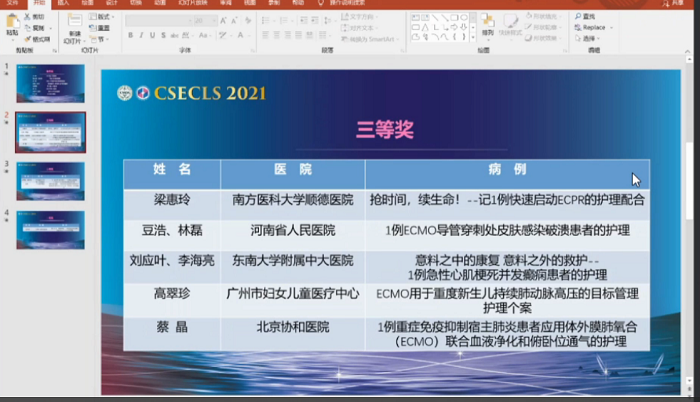
Task: Expand the Replace dropdown arrow
Action: (x=609, y=28)
